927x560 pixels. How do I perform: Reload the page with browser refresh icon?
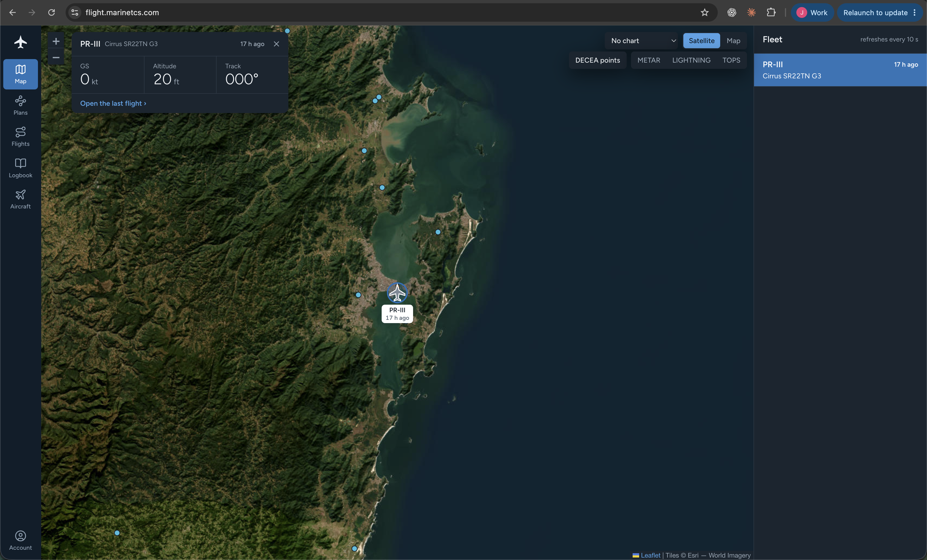[51, 12]
